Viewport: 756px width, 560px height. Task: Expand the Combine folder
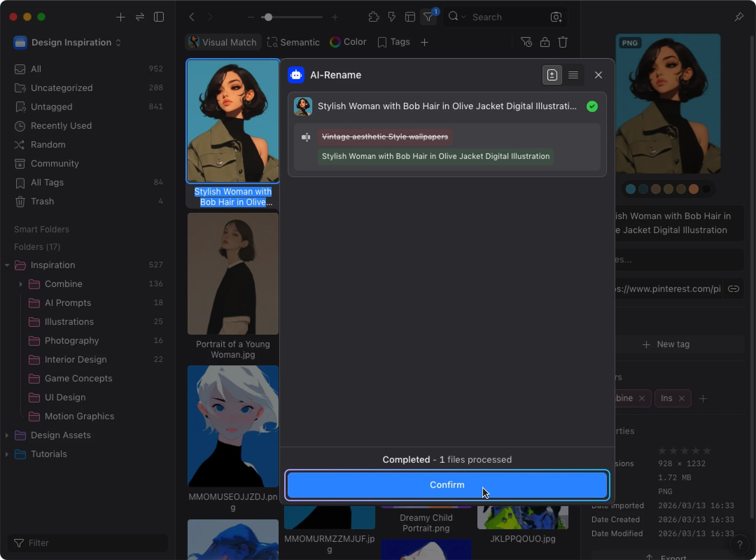[21, 284]
